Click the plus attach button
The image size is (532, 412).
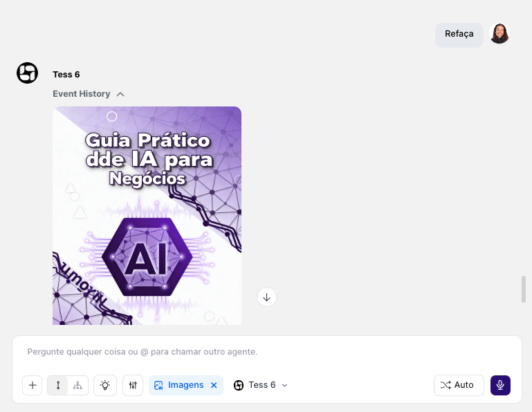[x=33, y=385]
